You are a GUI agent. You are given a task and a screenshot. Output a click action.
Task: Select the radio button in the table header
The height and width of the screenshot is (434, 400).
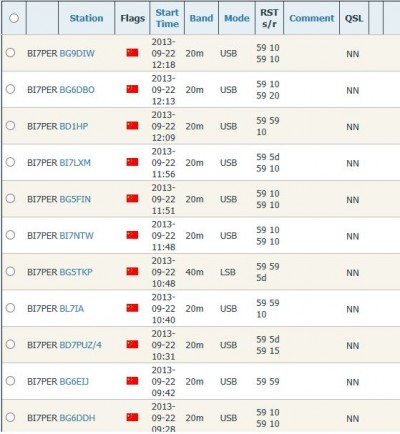14,18
